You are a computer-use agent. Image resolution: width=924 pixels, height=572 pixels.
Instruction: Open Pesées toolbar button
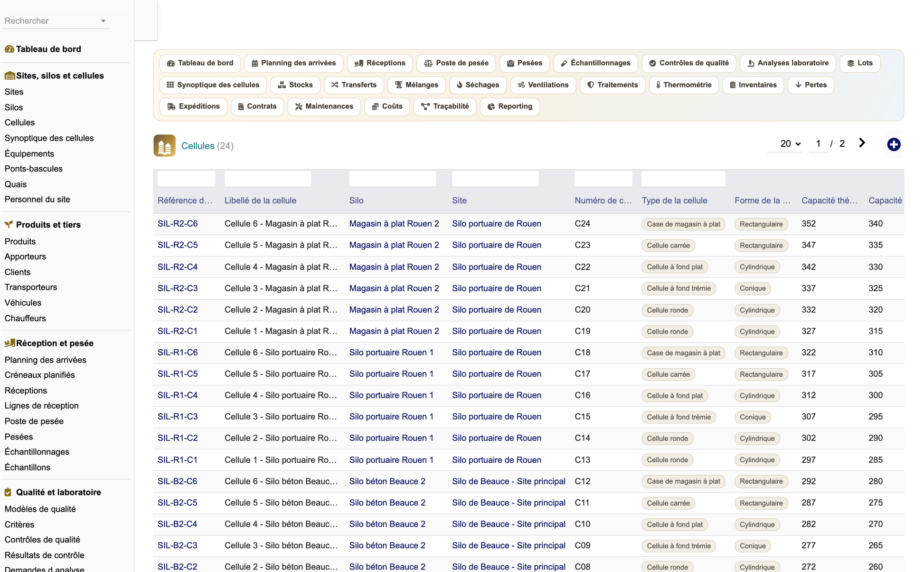click(x=524, y=63)
